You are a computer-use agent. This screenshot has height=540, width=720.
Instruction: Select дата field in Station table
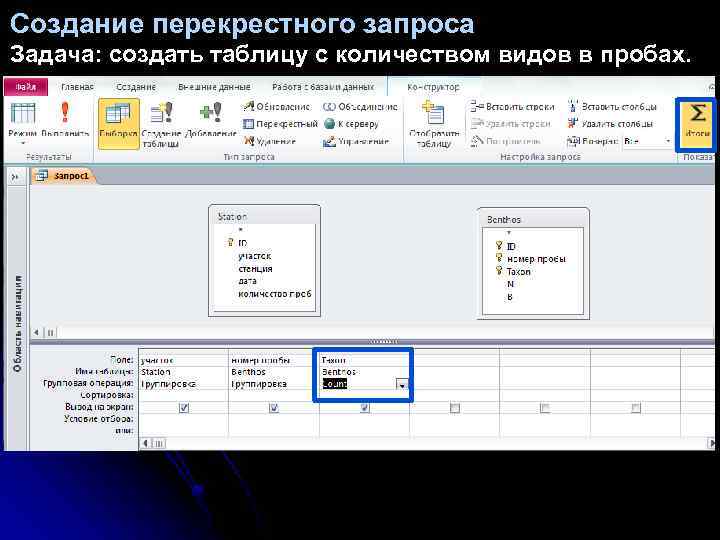pos(247,281)
